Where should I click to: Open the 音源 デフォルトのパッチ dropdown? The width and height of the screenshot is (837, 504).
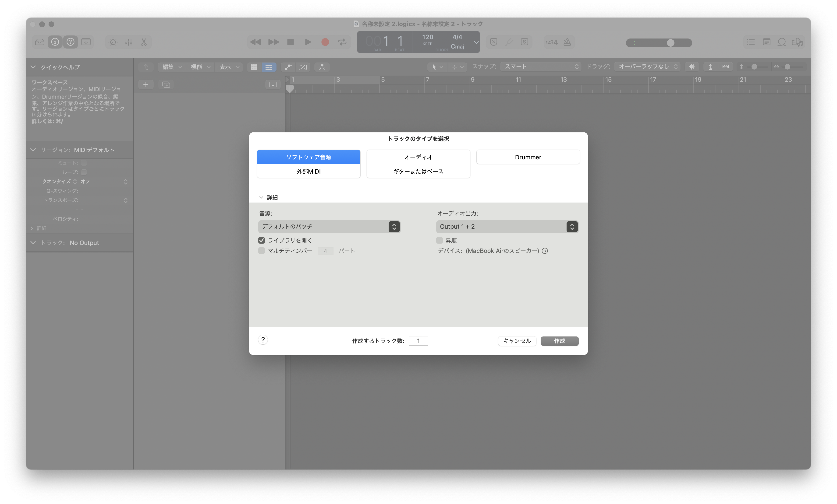tap(329, 226)
